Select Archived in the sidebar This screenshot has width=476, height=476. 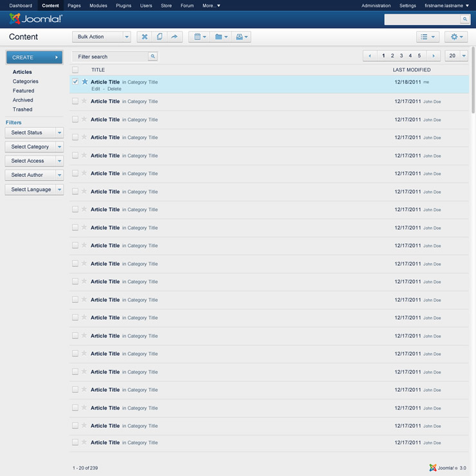(x=23, y=100)
